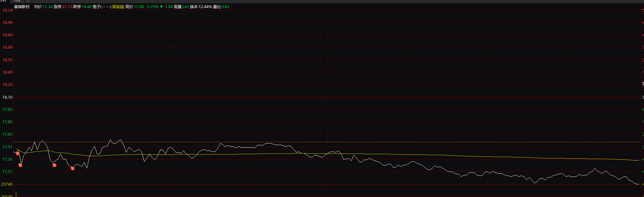Select the third B buy marker from left
Image resolution: width=644 pixels, height=197 pixels.
[x=55, y=165]
